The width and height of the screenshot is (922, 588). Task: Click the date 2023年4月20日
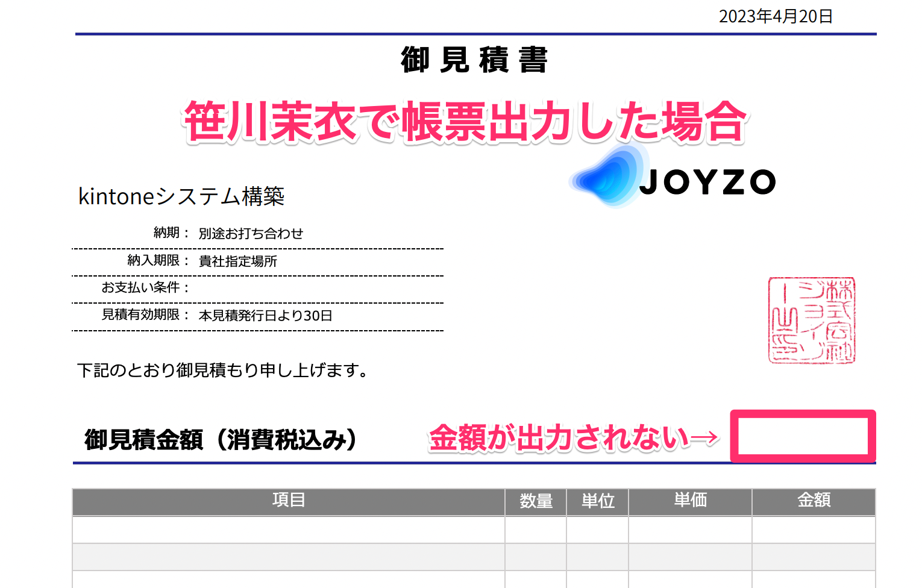click(x=774, y=17)
